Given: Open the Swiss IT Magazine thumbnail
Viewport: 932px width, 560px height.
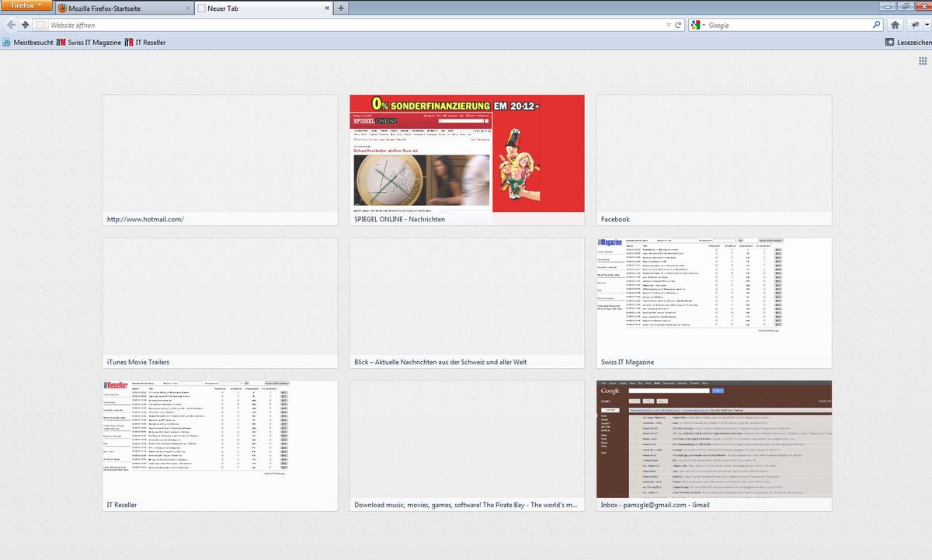Looking at the screenshot, I should coord(714,303).
